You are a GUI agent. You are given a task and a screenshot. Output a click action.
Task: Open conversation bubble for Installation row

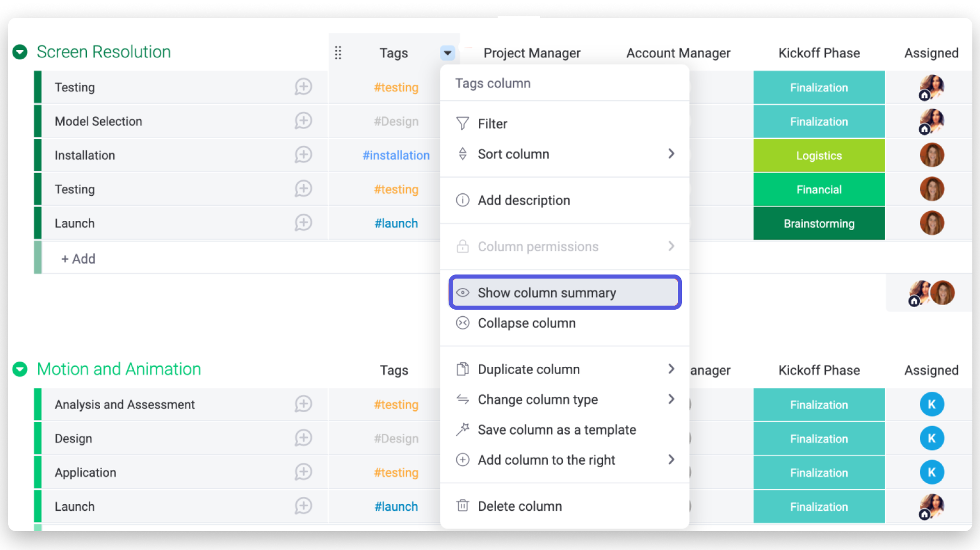[303, 155]
